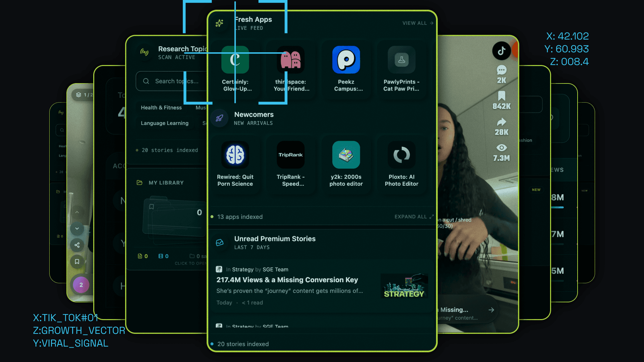Open the PawlyPrints Cat Paw app icon

coord(401,60)
